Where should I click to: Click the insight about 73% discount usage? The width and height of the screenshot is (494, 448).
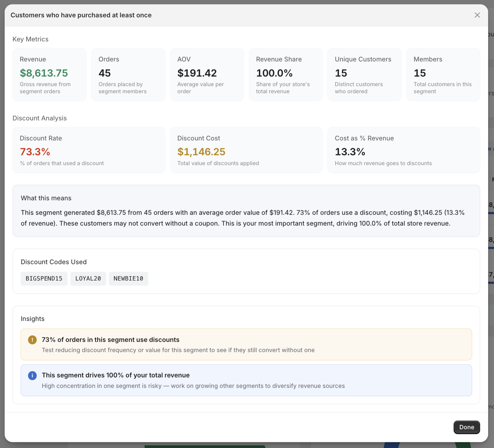click(x=246, y=344)
